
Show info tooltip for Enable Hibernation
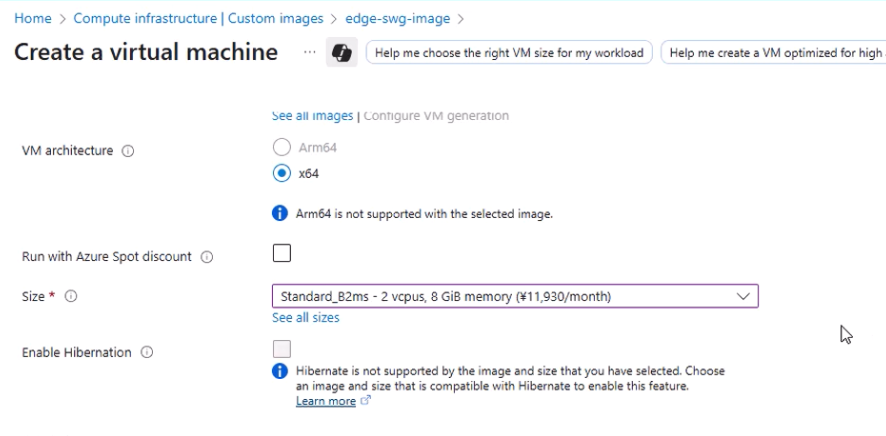pos(147,352)
